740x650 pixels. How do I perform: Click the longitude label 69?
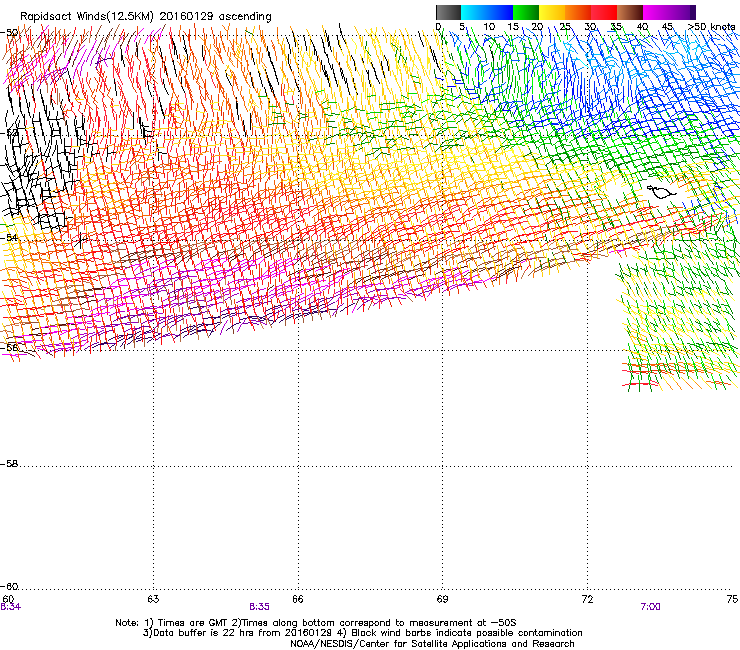[x=442, y=599]
